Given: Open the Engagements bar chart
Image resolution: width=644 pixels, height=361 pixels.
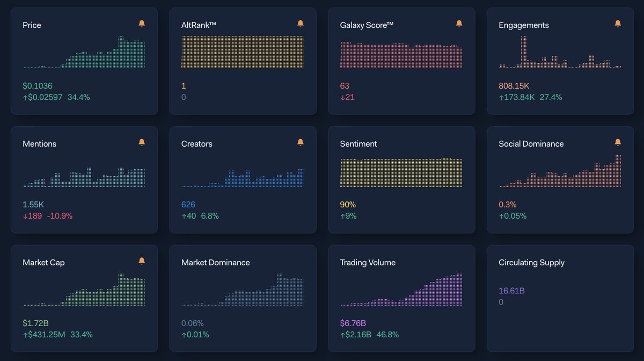Looking at the screenshot, I should tap(560, 52).
